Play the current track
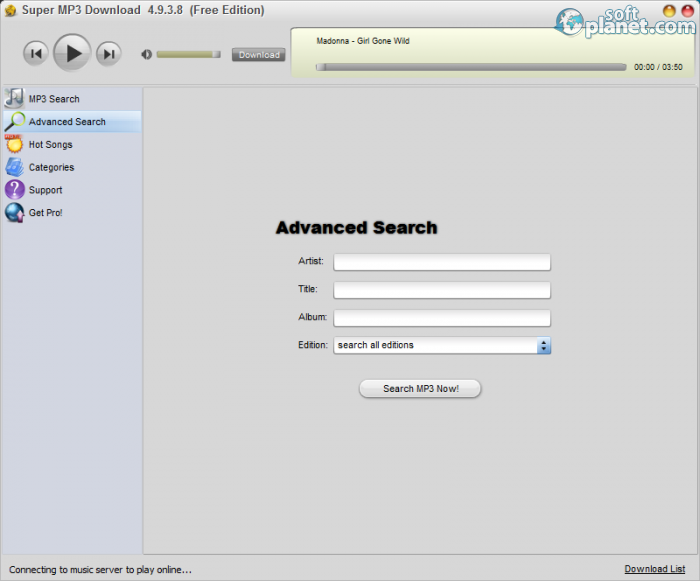 click(x=72, y=53)
